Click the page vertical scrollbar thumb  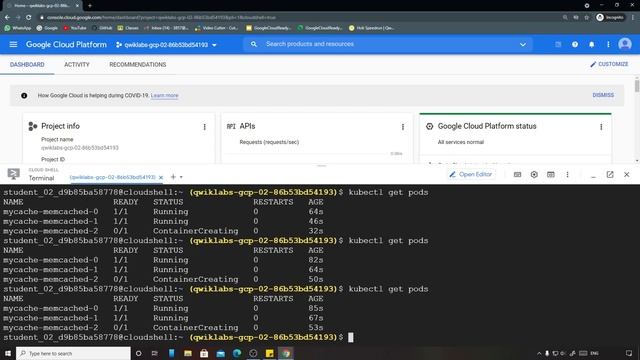tap(637, 86)
